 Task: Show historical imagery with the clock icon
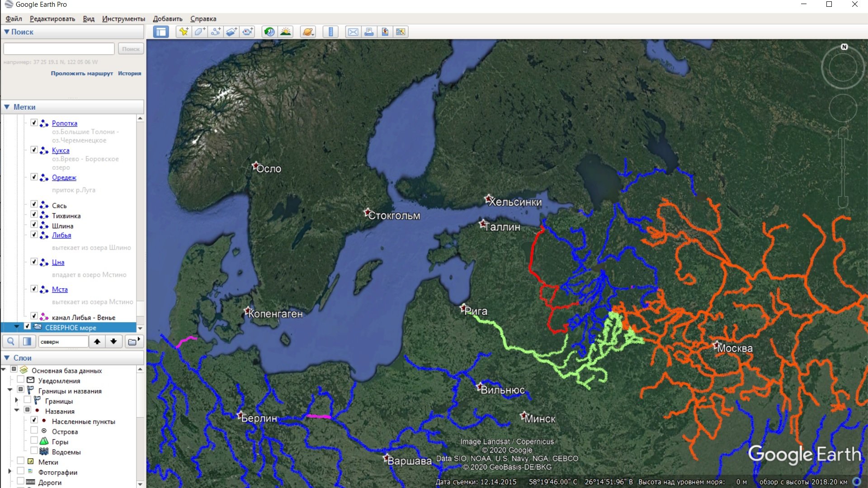click(269, 32)
